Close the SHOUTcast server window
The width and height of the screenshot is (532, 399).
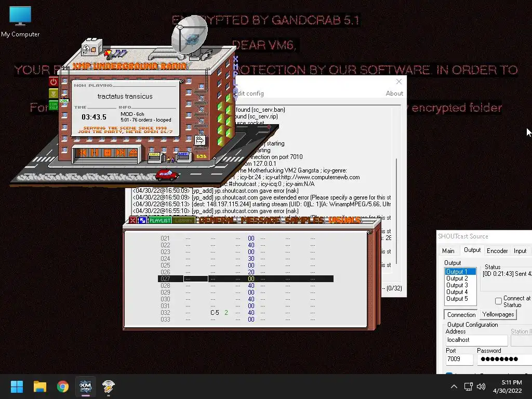pos(399,82)
